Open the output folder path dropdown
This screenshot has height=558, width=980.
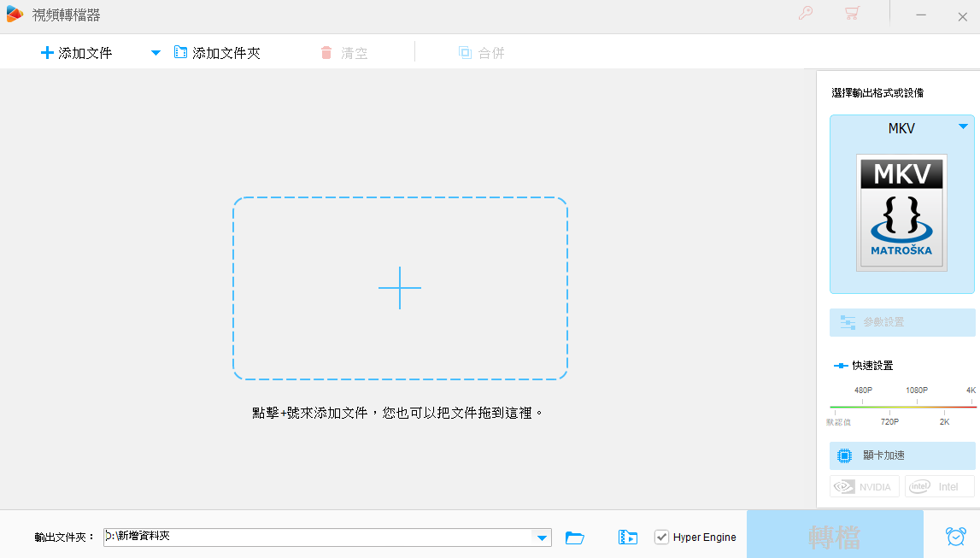[542, 537]
